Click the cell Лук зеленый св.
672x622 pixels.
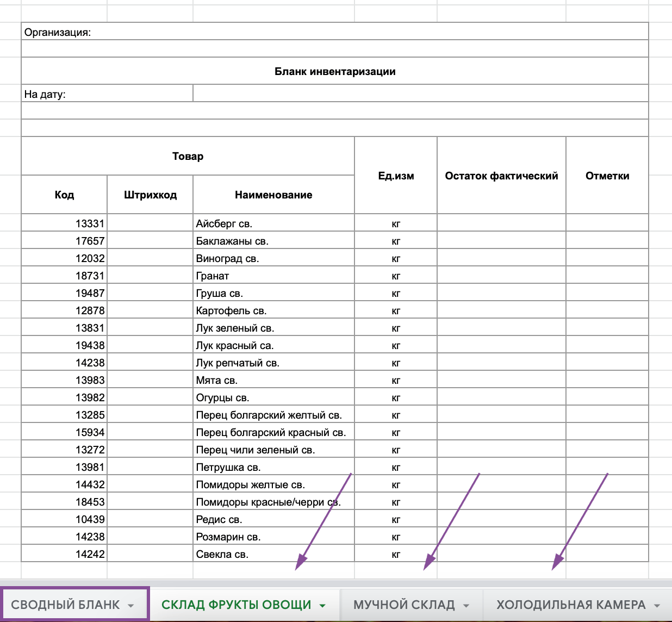pos(273,328)
